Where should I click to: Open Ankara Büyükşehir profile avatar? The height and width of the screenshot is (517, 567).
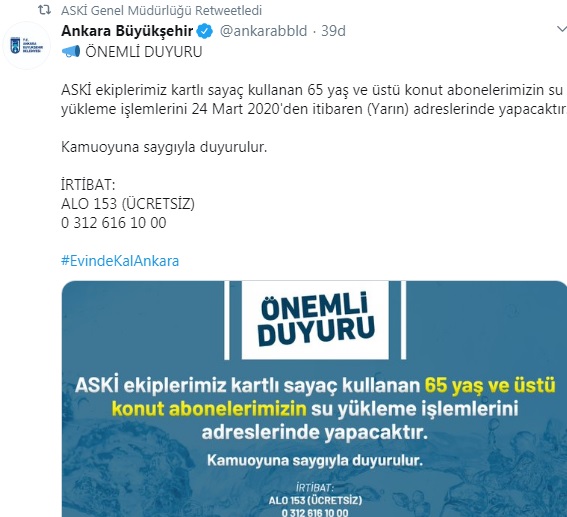pos(26,46)
